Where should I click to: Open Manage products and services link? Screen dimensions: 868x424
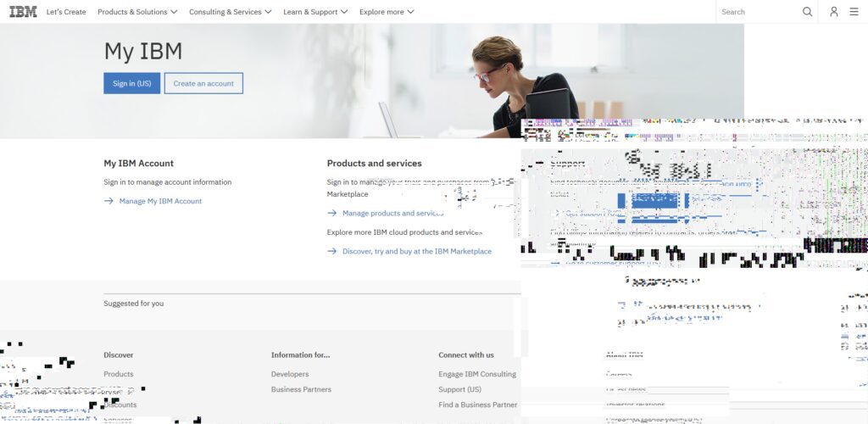pos(393,213)
